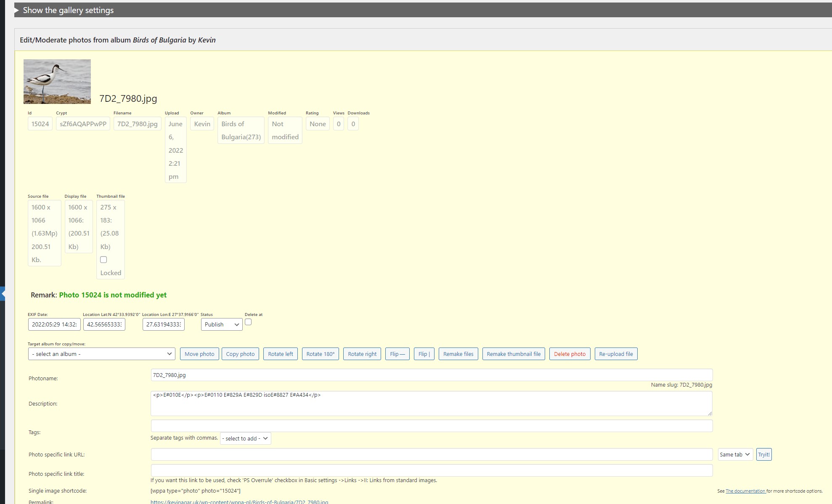The width and height of the screenshot is (832, 504).
Task: Click the Move photo button
Action: pyautogui.click(x=199, y=354)
